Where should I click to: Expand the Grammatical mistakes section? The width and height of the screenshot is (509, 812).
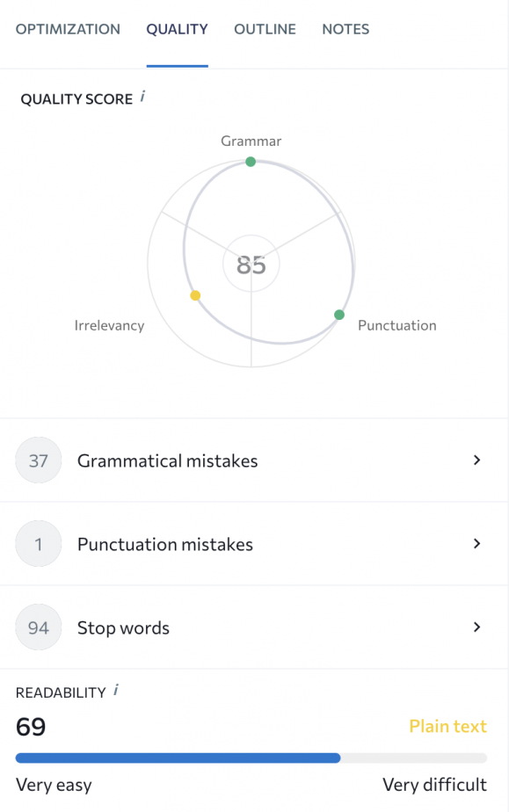(x=476, y=460)
